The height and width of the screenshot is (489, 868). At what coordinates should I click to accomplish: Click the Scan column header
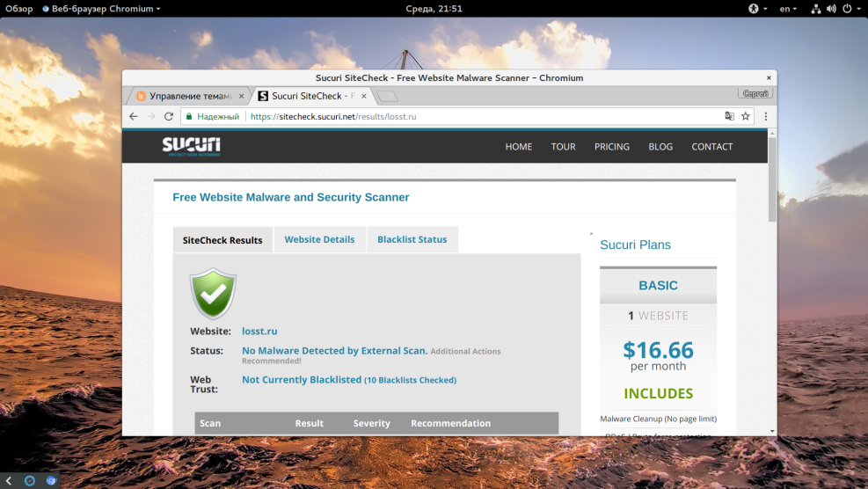tap(210, 423)
